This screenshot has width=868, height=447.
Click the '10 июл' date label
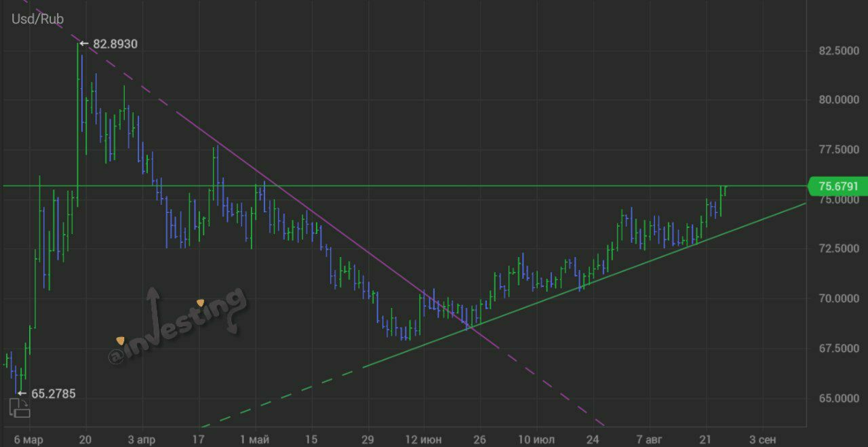536,440
